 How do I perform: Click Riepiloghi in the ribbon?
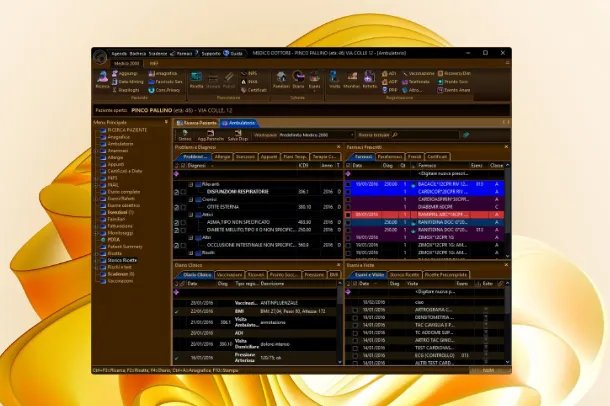(125, 90)
